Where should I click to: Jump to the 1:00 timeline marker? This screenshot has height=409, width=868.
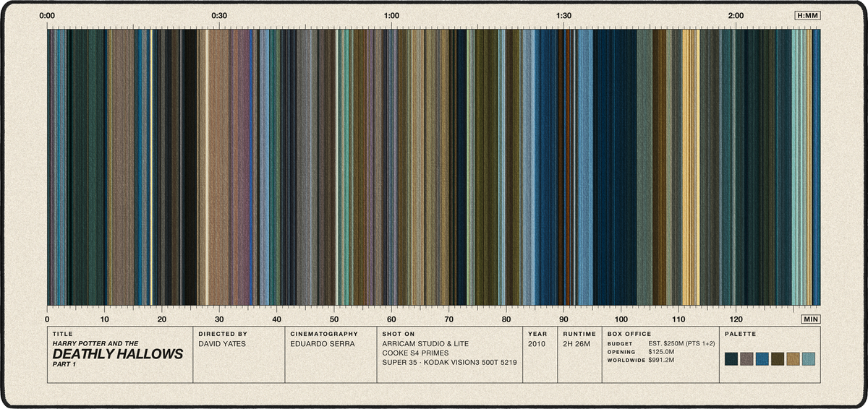point(391,15)
